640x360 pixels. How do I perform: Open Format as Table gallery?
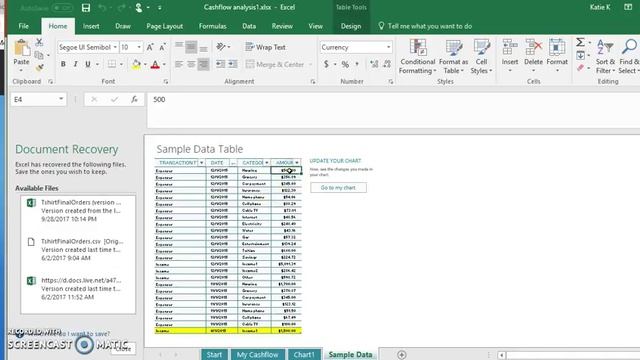tap(453, 56)
